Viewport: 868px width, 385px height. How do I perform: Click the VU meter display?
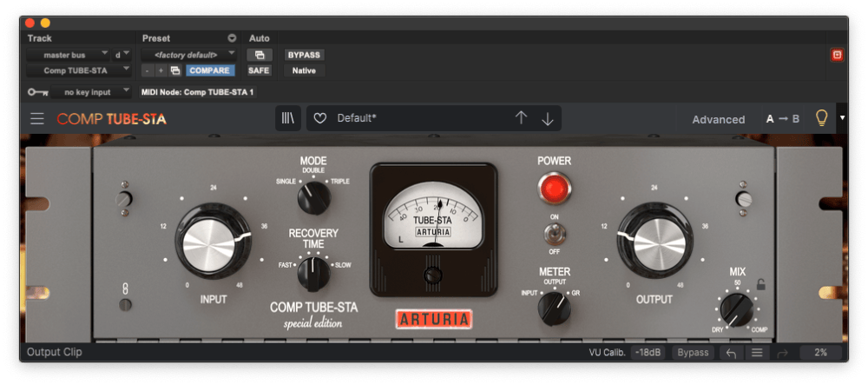point(433,215)
